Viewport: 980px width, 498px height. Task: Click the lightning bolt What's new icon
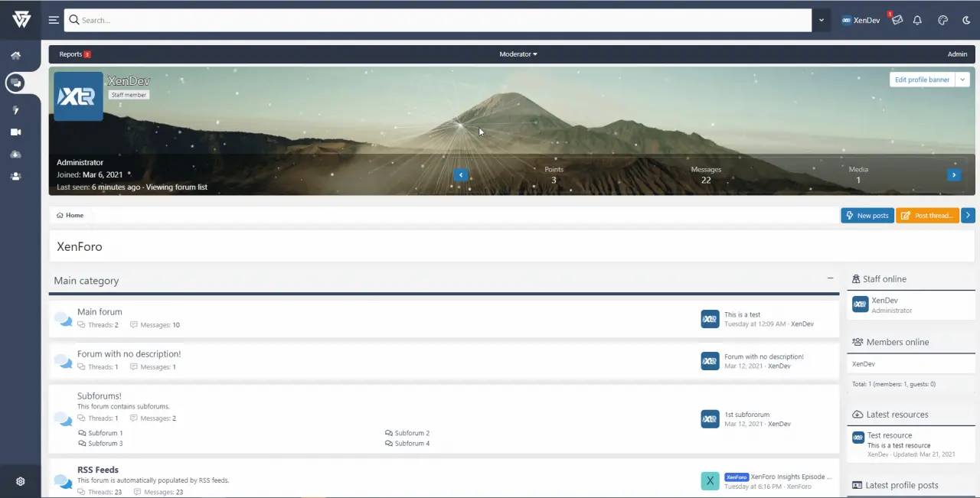click(15, 110)
